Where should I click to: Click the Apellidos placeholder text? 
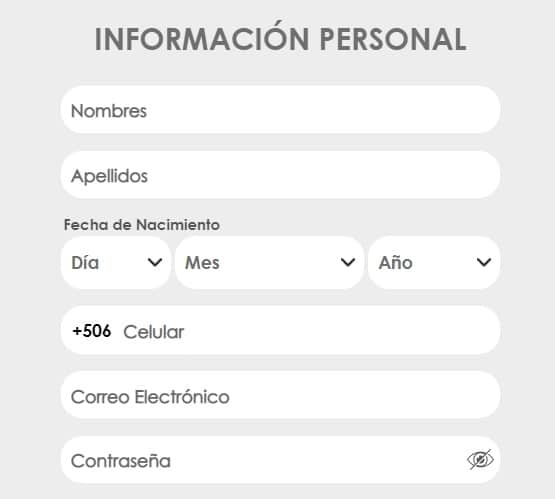point(109,176)
